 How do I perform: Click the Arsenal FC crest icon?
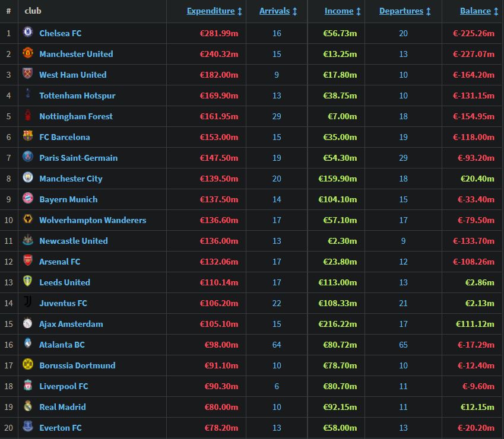pos(28,262)
